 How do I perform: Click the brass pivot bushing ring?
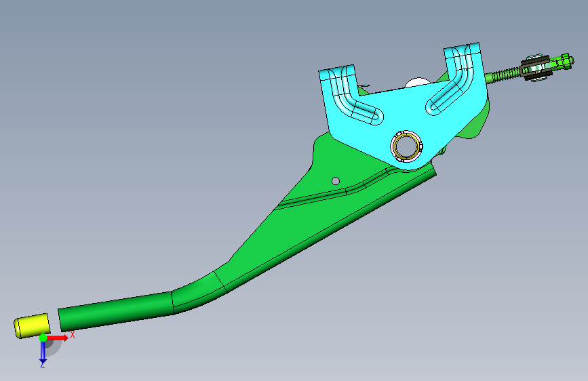pos(406,146)
